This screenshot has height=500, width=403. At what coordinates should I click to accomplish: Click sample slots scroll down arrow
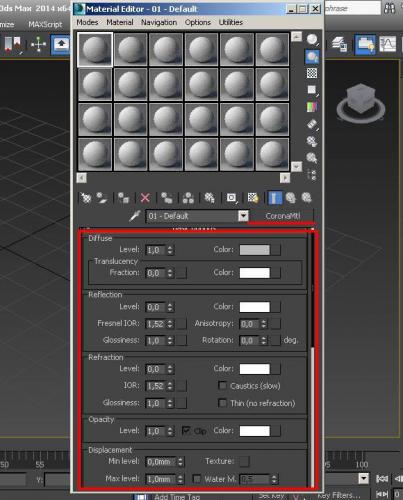(x=296, y=166)
